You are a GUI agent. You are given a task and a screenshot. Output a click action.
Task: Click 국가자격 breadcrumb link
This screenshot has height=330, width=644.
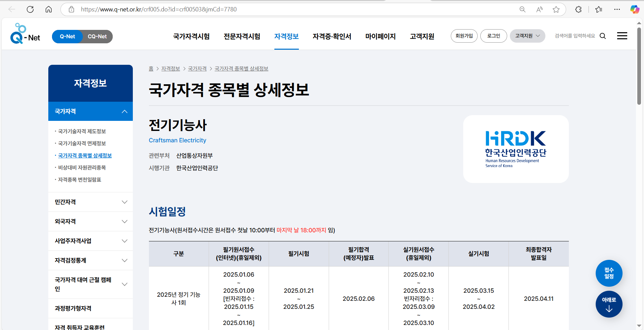pyautogui.click(x=197, y=68)
